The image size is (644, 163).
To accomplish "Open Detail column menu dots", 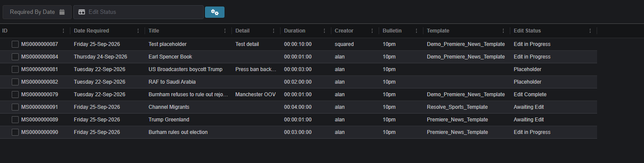I will coord(274,31).
